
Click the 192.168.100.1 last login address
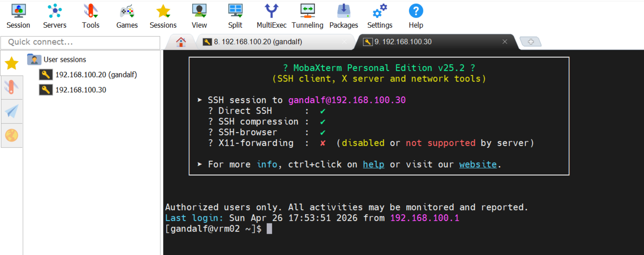tap(425, 218)
